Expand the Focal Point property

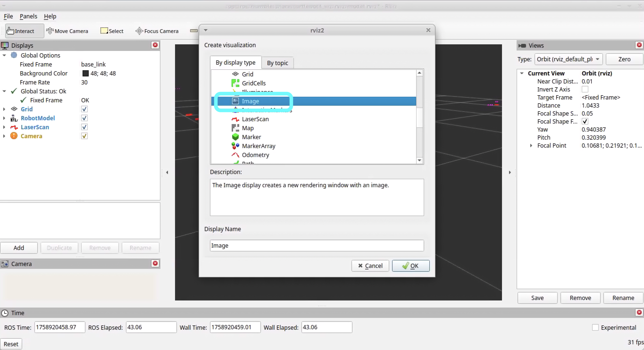531,146
